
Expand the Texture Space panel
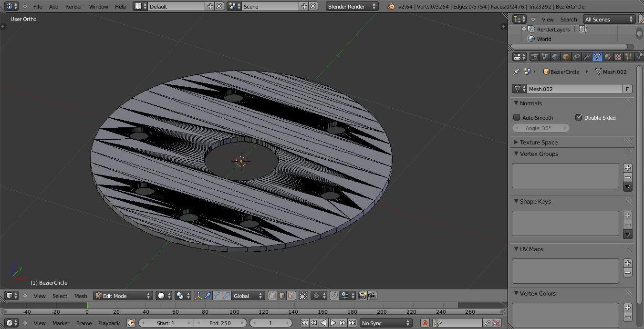[516, 142]
